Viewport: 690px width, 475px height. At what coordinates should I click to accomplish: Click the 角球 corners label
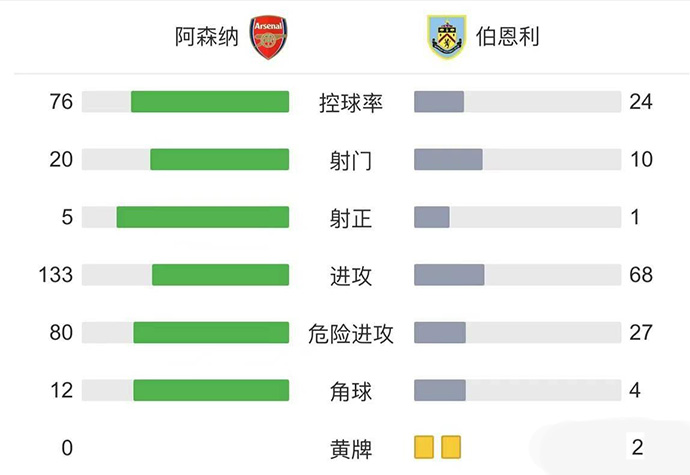tap(351, 391)
